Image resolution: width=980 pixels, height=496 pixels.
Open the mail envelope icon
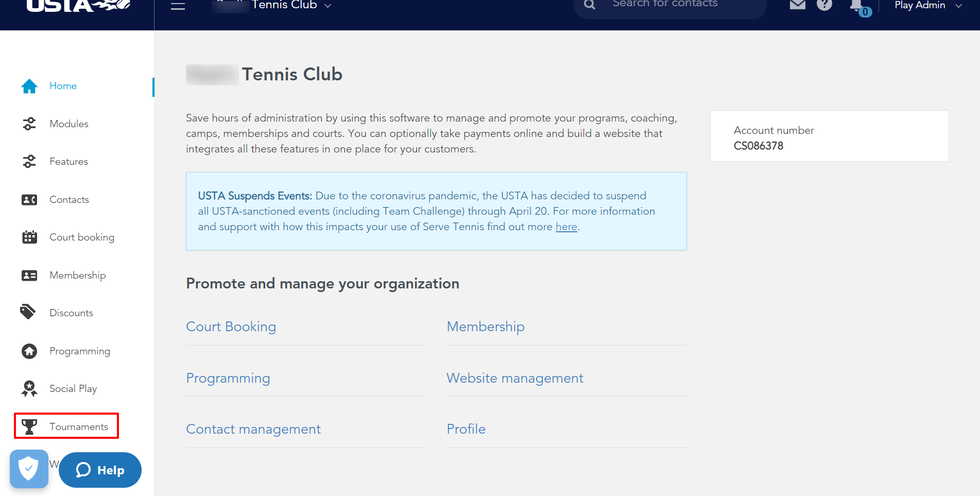coord(797,5)
